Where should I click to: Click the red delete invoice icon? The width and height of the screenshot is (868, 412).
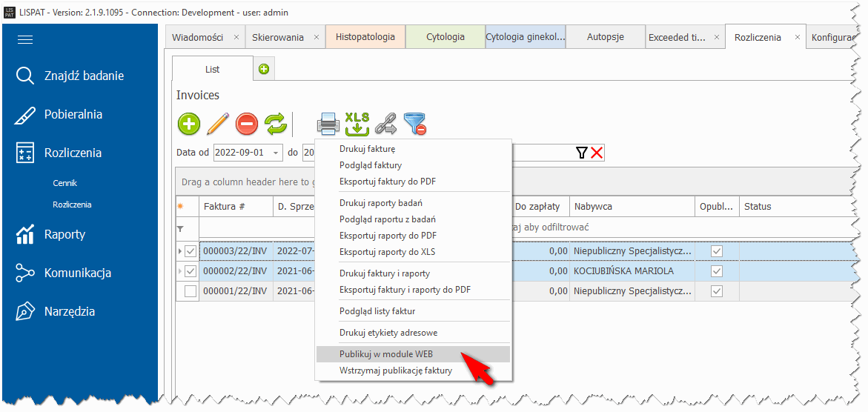point(247,124)
